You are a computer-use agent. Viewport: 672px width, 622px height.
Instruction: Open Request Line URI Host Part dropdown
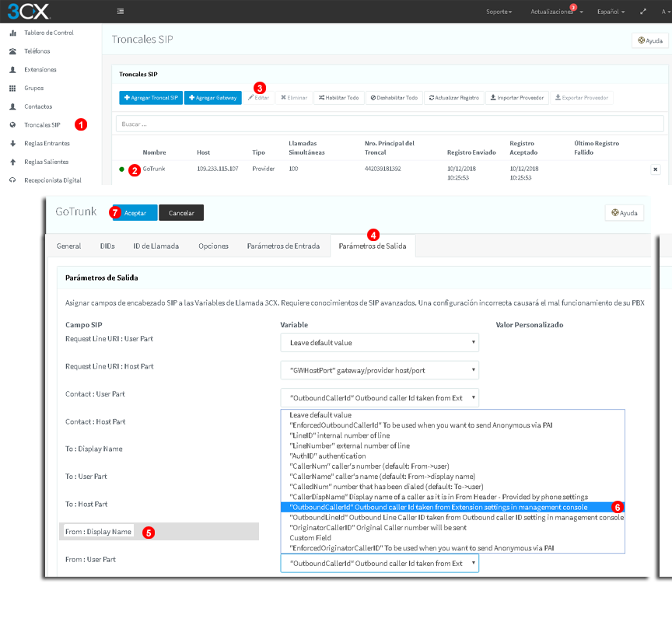[380, 370]
